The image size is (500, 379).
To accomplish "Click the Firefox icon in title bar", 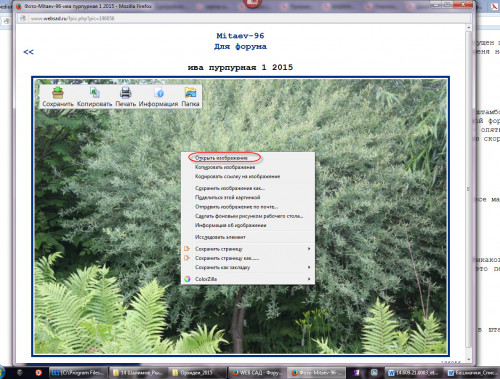I will point(19,6).
